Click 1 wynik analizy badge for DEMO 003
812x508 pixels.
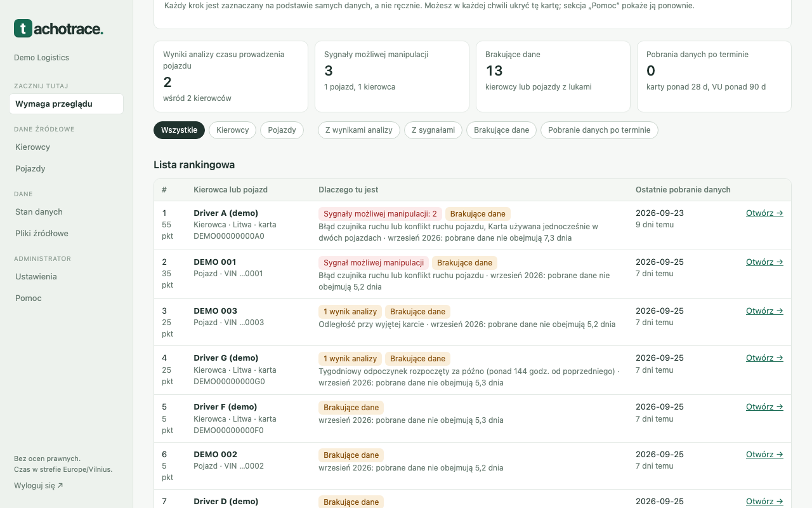point(350,312)
